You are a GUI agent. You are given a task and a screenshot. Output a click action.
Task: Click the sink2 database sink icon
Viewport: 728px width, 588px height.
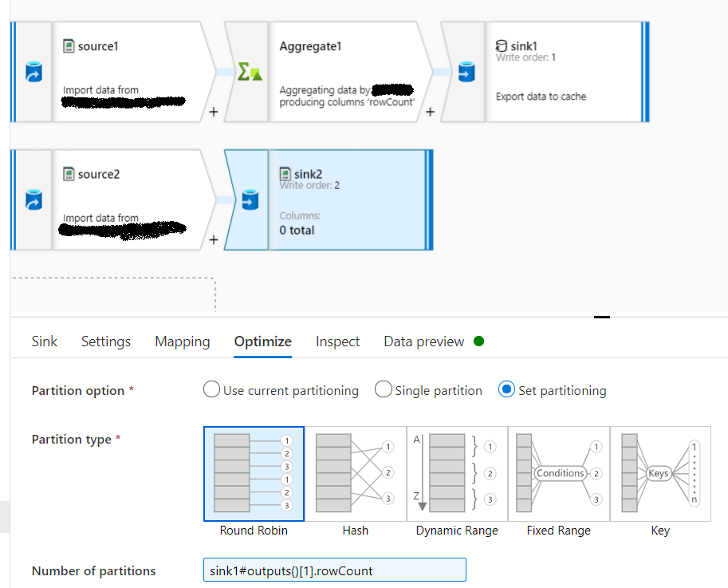249,199
